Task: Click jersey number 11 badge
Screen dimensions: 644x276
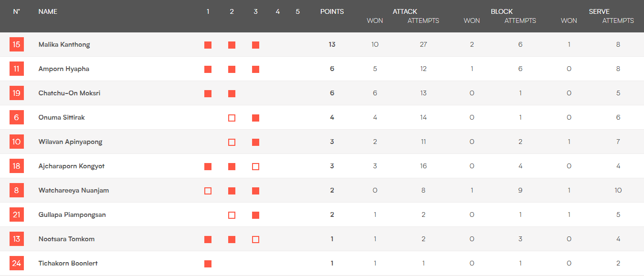Action: coord(17,69)
